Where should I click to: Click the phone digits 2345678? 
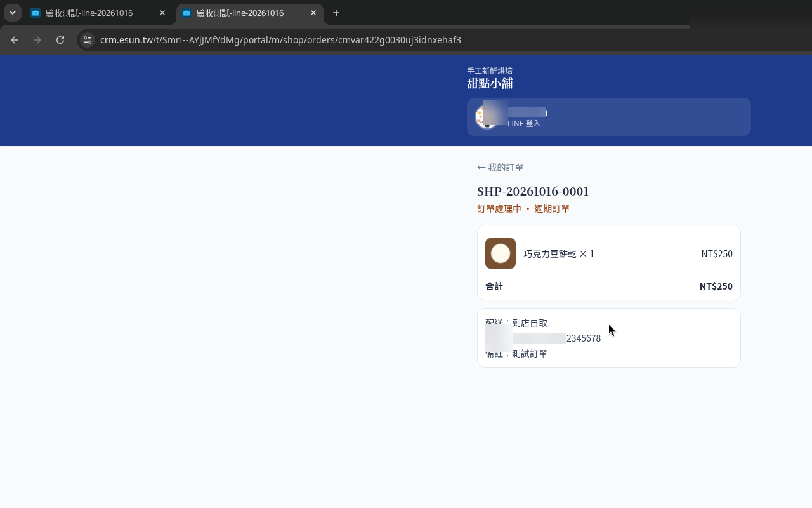(x=584, y=338)
